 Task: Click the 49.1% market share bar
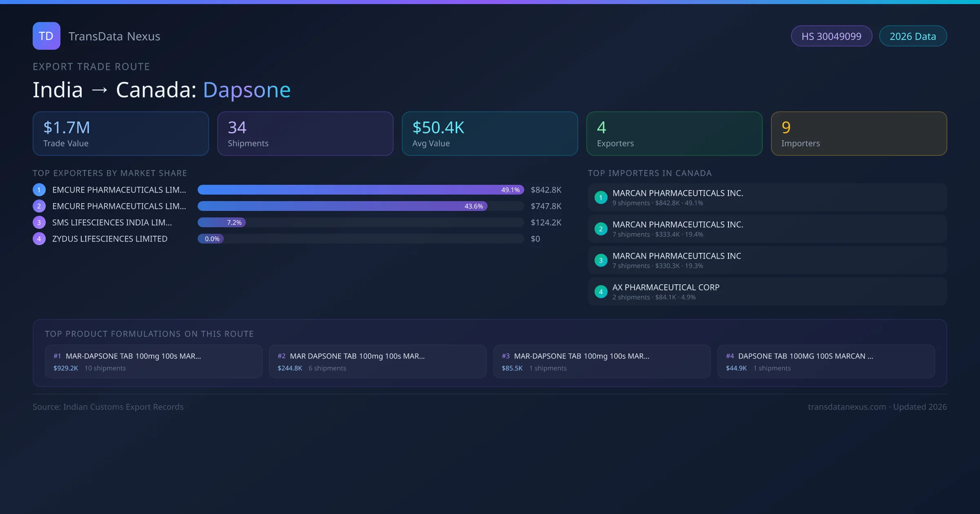click(x=361, y=190)
